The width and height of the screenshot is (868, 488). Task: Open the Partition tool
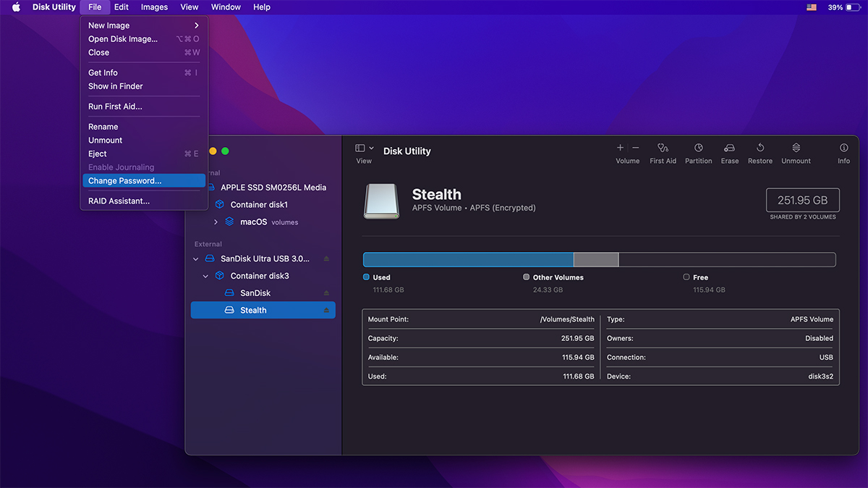click(698, 148)
